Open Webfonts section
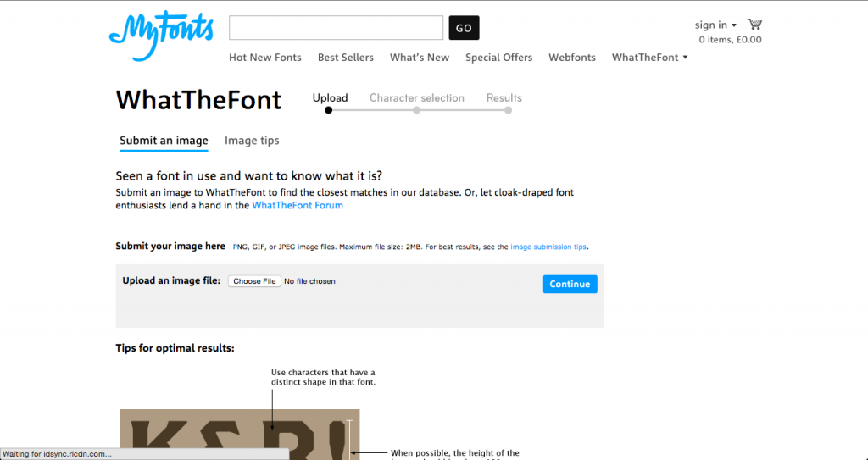This screenshot has height=460, width=868. [x=572, y=57]
